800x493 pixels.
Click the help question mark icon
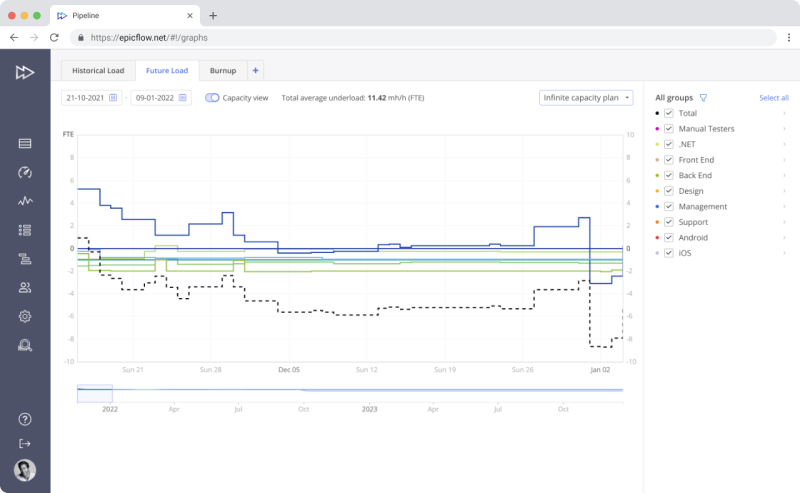coord(25,419)
